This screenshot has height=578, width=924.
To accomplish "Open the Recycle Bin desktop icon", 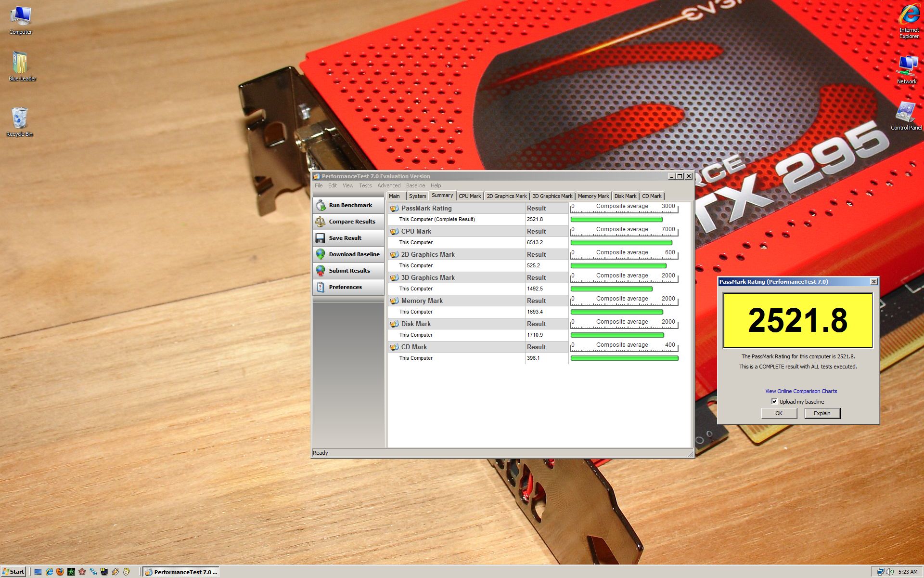I will coord(19,118).
